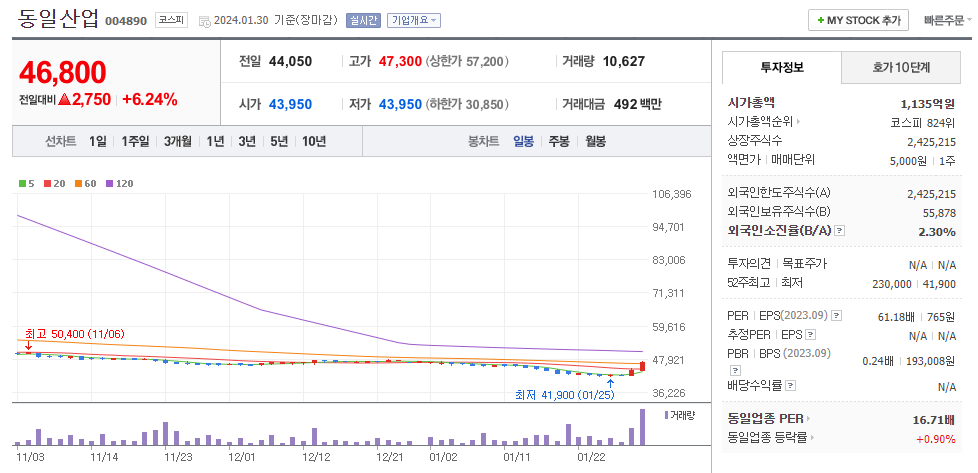Click the change rate +6.24%
Image resolution: width=978 pixels, height=473 pixels.
tap(150, 100)
